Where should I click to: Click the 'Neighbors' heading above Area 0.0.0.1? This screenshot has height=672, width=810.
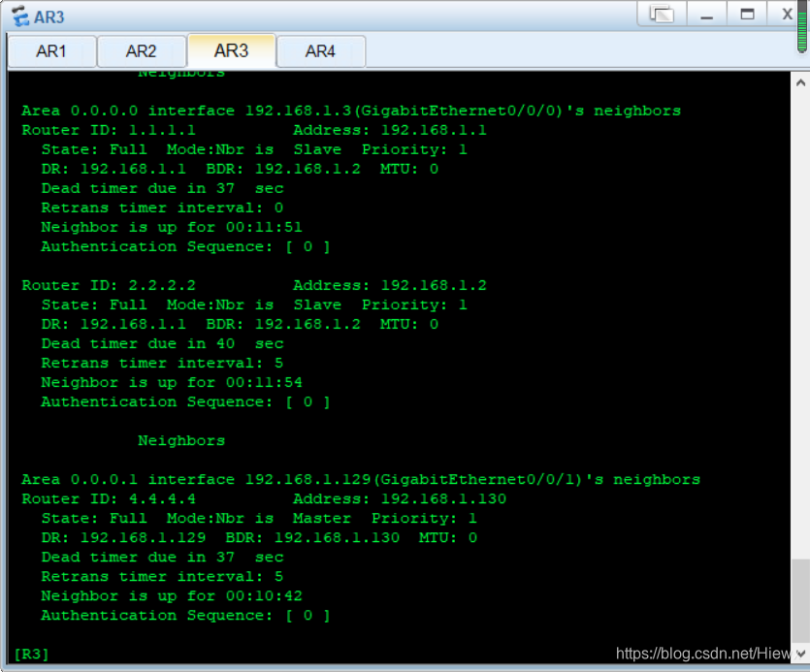(181, 441)
